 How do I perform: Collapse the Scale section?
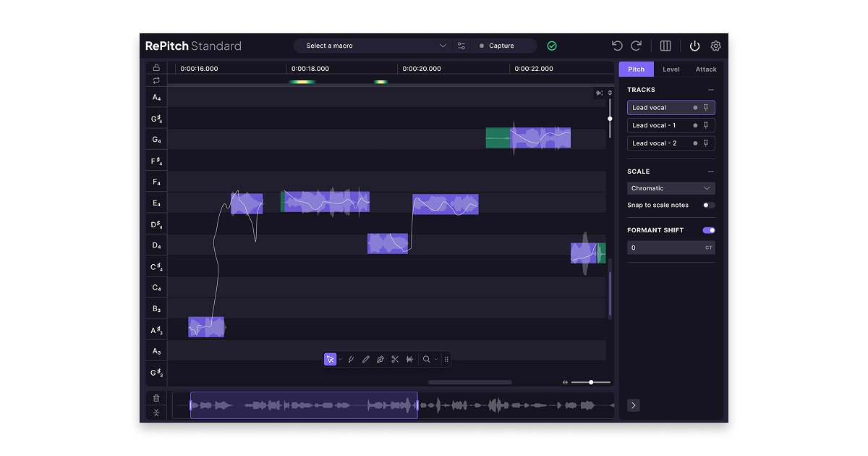point(711,172)
